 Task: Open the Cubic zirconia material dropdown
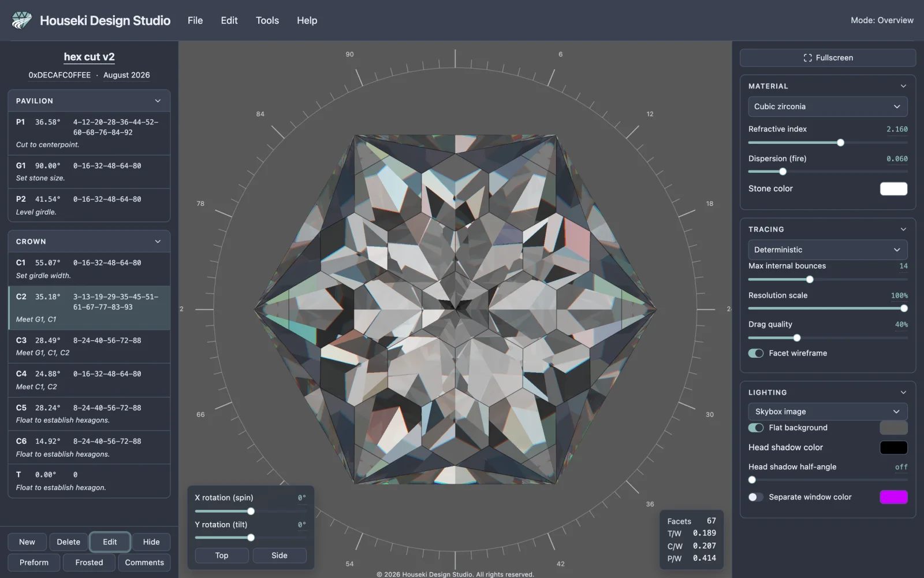click(x=828, y=106)
